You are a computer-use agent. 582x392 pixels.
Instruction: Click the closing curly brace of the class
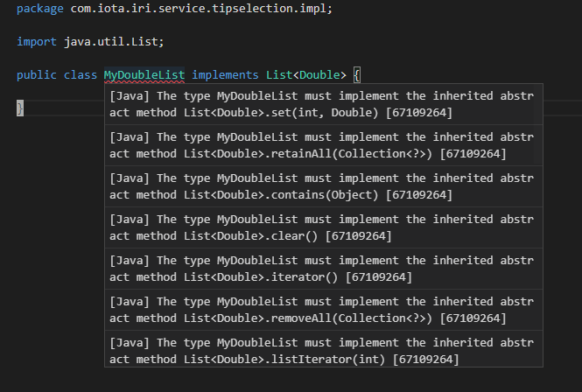tap(20, 108)
